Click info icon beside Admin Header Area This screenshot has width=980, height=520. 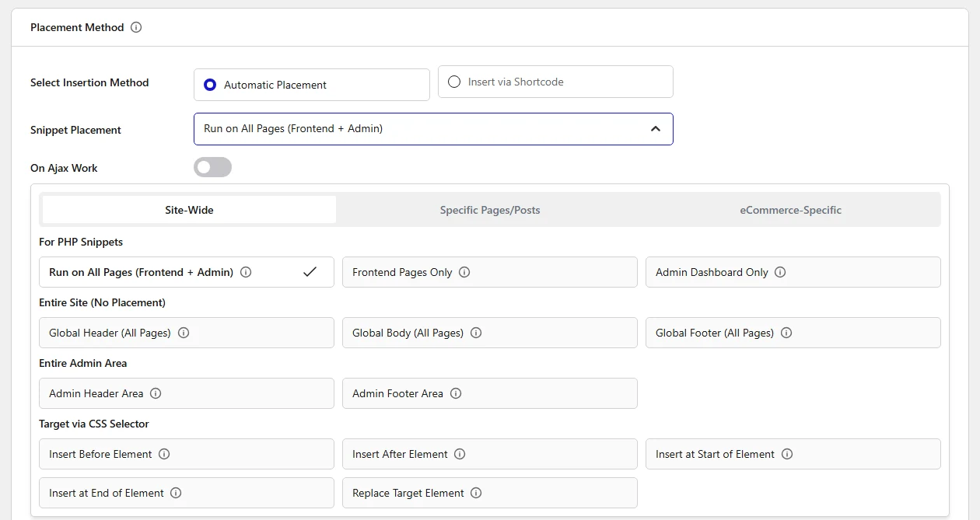tap(156, 393)
